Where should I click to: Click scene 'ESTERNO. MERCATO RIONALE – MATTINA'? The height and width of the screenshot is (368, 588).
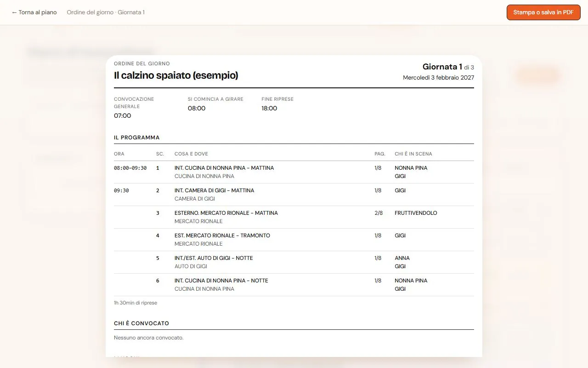[226, 213]
